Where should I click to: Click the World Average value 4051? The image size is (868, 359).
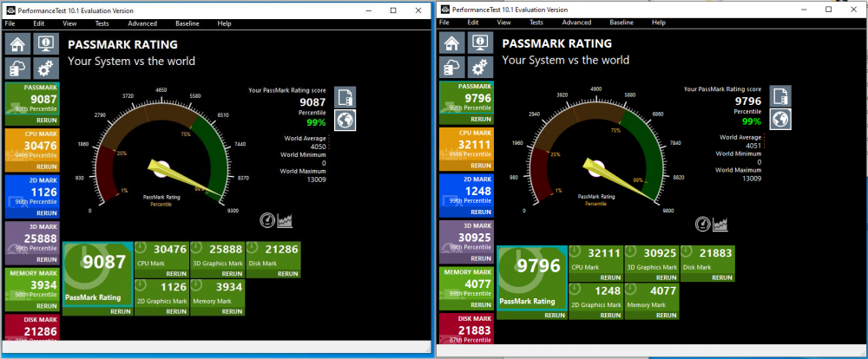tap(753, 146)
